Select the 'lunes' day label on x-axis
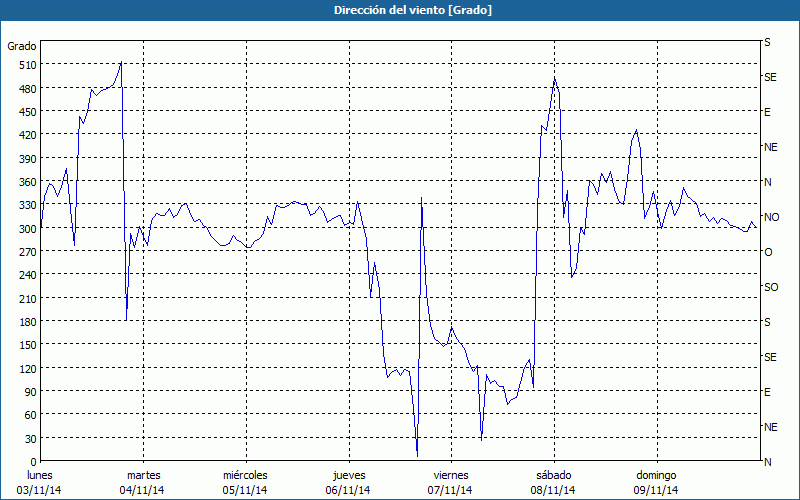 click(40, 475)
